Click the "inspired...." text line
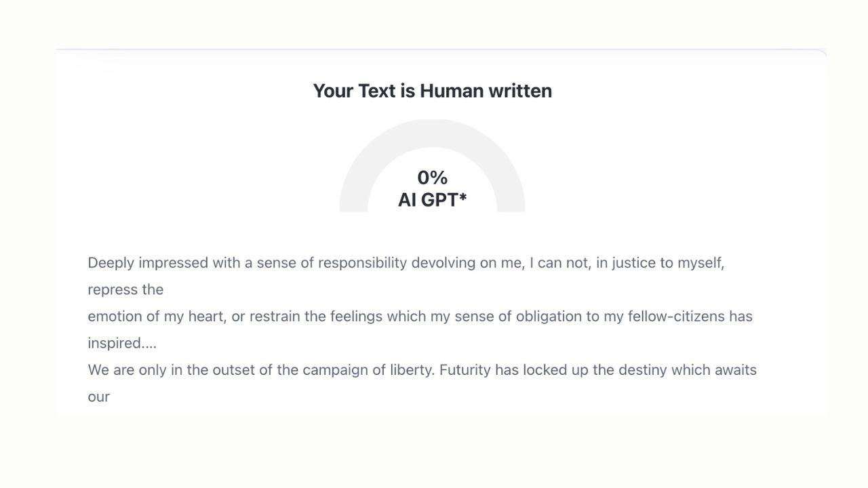868x488 pixels. (122, 343)
